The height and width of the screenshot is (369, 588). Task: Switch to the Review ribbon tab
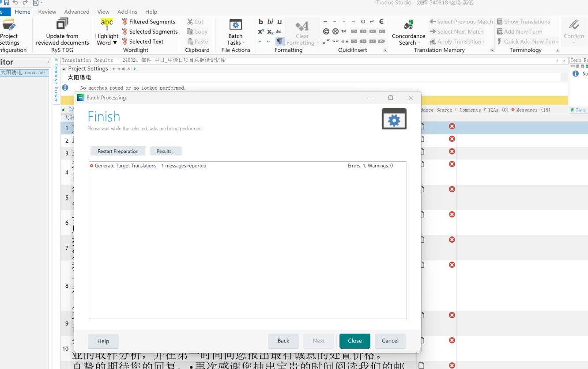[47, 12]
